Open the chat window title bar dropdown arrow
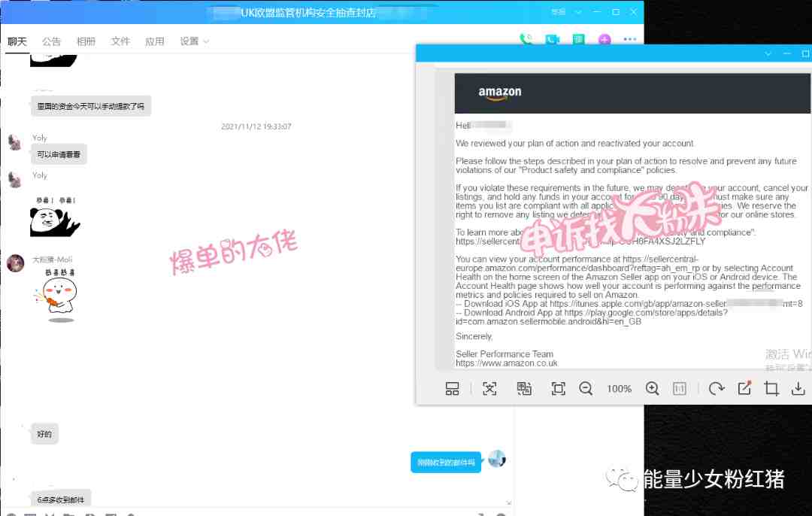Image resolution: width=812 pixels, height=516 pixels. [x=578, y=12]
